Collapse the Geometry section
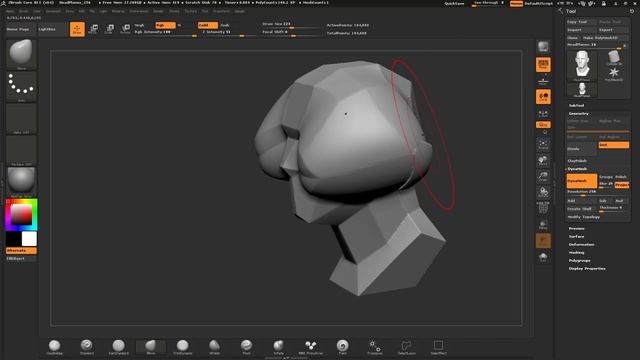This screenshot has width=640, height=360. point(579,113)
